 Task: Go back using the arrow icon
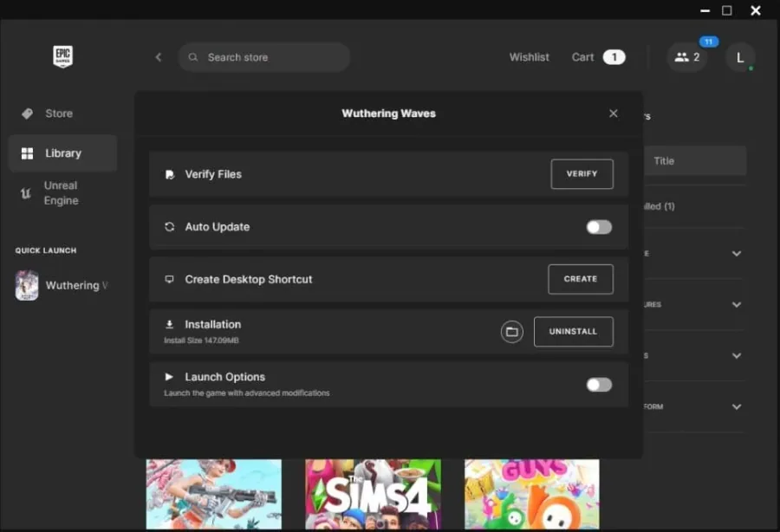pyautogui.click(x=159, y=57)
